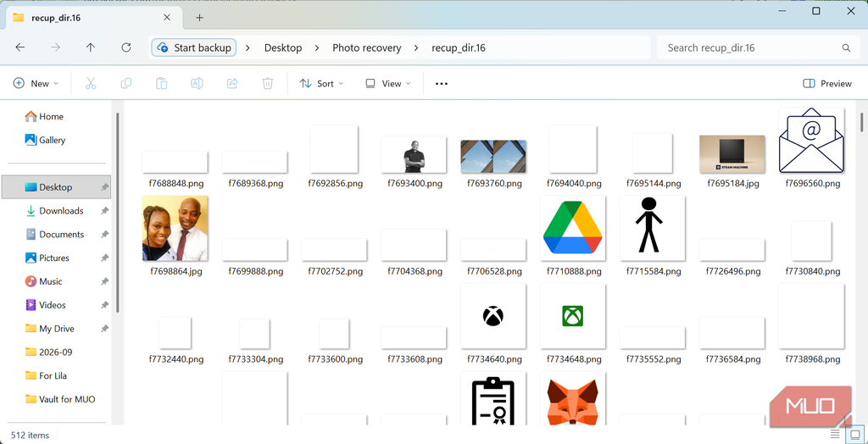868x444 pixels.
Task: Navigate to Photo recovery in breadcrumb
Action: pyautogui.click(x=367, y=48)
